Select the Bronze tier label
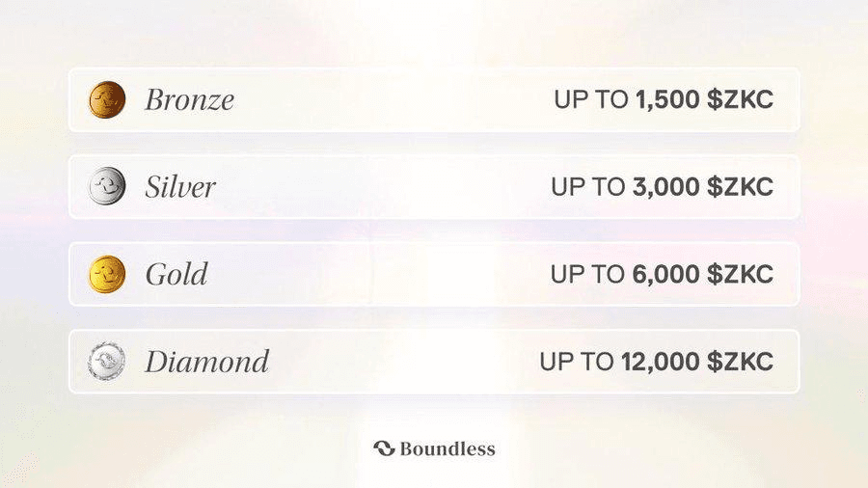Image resolution: width=868 pixels, height=488 pixels. pyautogui.click(x=189, y=100)
